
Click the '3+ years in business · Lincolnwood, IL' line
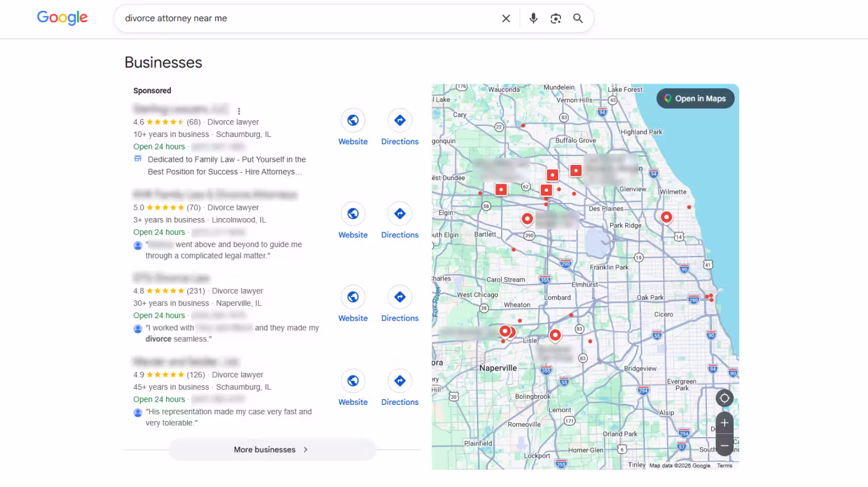[199, 220]
